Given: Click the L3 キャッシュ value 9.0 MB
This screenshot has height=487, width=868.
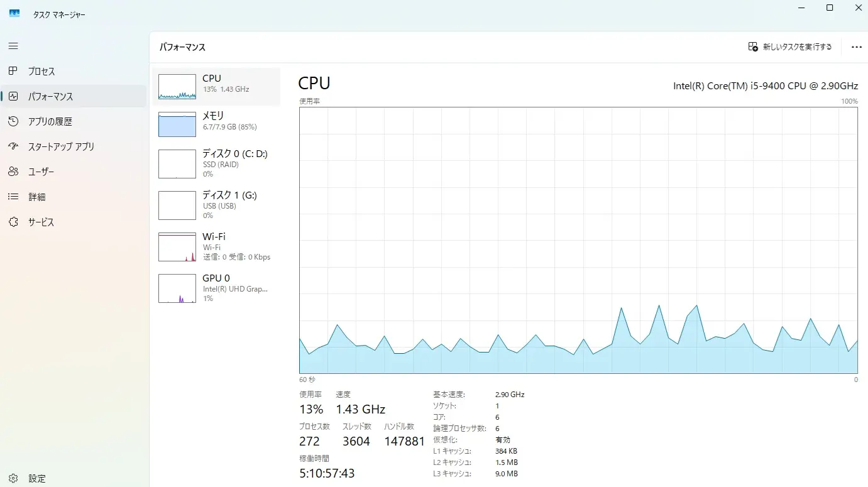Looking at the screenshot, I should (507, 474).
